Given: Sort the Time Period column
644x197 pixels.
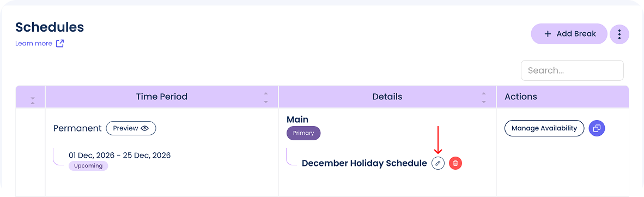Looking at the screenshot, I should point(266,98).
